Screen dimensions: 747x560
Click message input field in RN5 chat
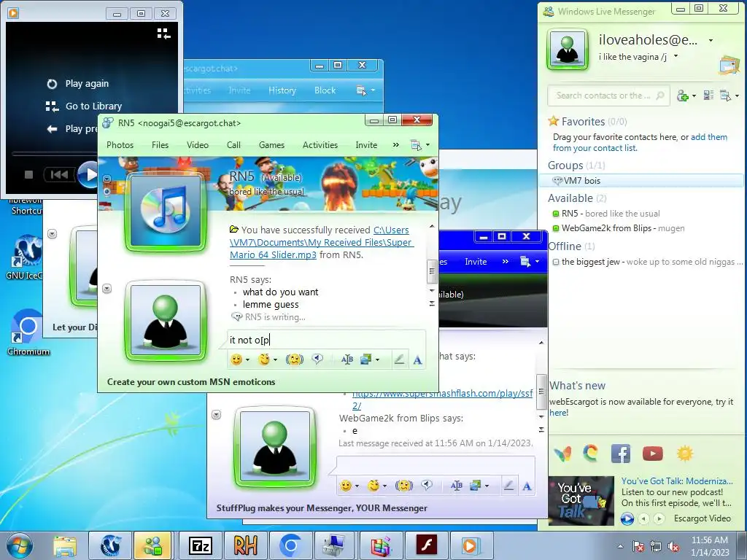[x=326, y=340]
